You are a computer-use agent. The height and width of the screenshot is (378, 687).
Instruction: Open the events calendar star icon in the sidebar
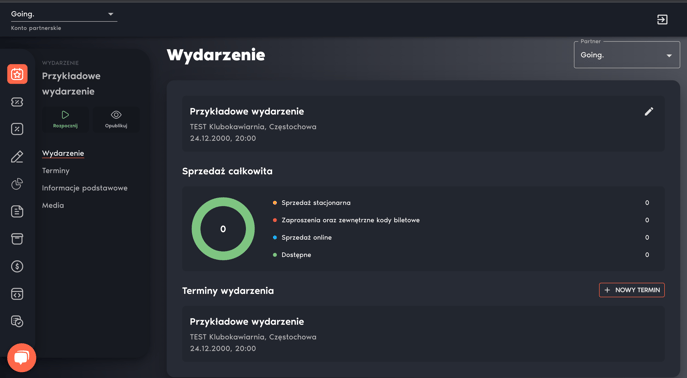(17, 74)
